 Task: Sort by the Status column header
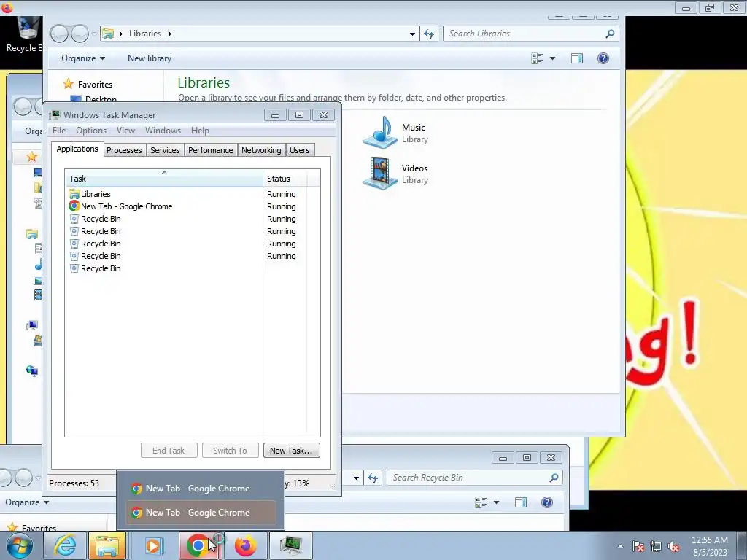[x=285, y=178]
